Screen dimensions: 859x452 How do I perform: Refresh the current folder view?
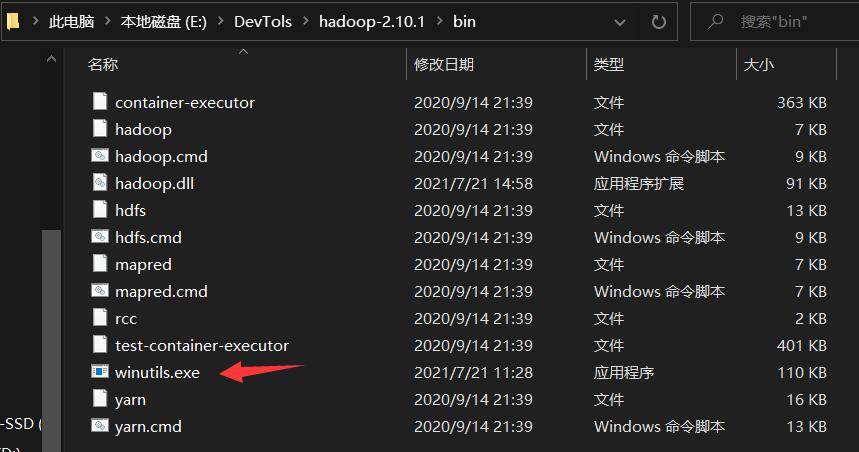pos(658,21)
